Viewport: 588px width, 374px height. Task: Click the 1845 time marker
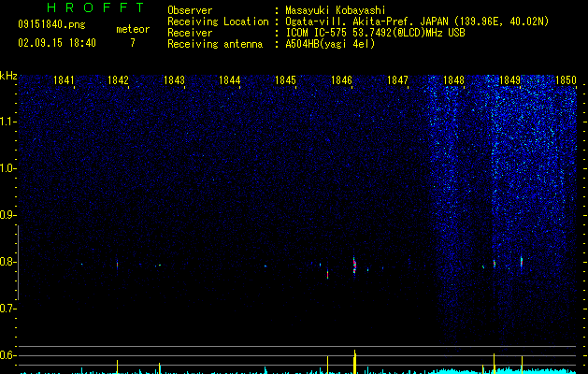tap(286, 80)
